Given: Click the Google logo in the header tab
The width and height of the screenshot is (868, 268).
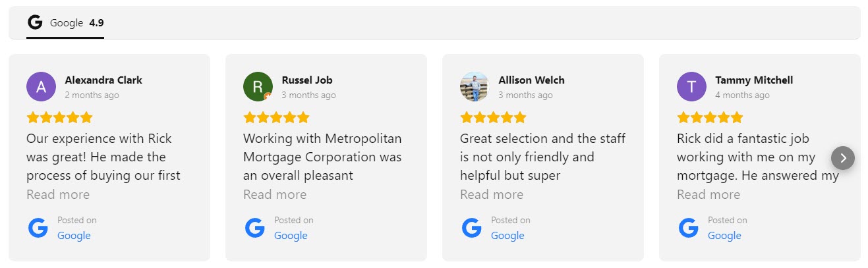Looking at the screenshot, I should (35, 22).
